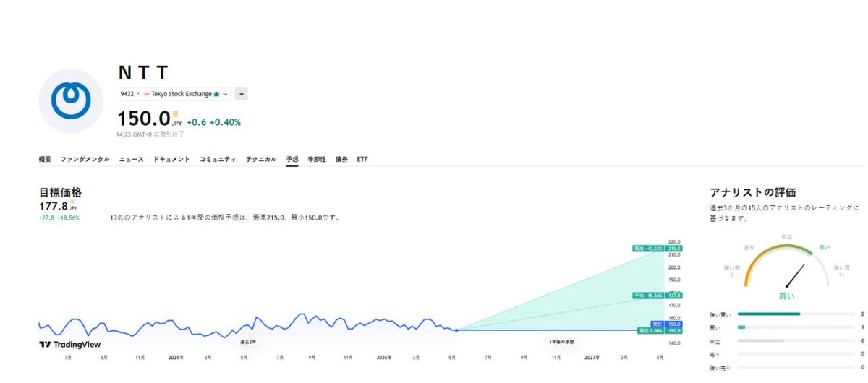
Task: Click the 平均 +18.56% 177.8 chart label
Action: pyautogui.click(x=657, y=295)
